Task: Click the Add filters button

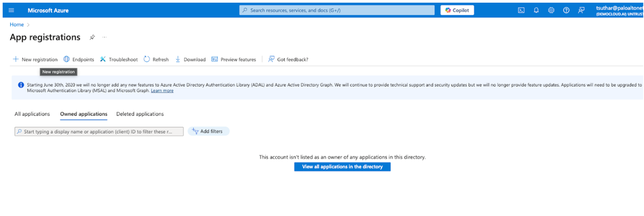Action: tap(208, 131)
